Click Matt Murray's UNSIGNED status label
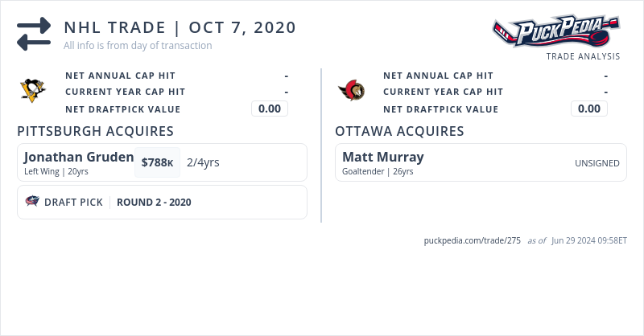 [x=597, y=163]
